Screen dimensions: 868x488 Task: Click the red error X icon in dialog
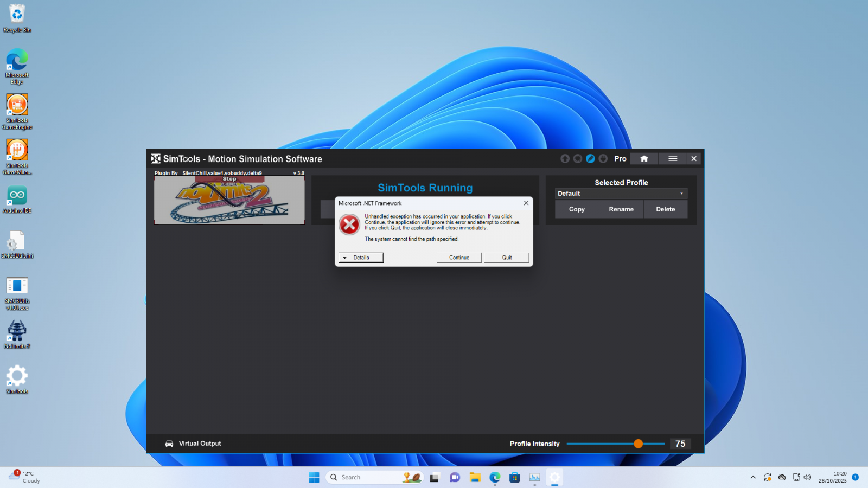coord(349,224)
